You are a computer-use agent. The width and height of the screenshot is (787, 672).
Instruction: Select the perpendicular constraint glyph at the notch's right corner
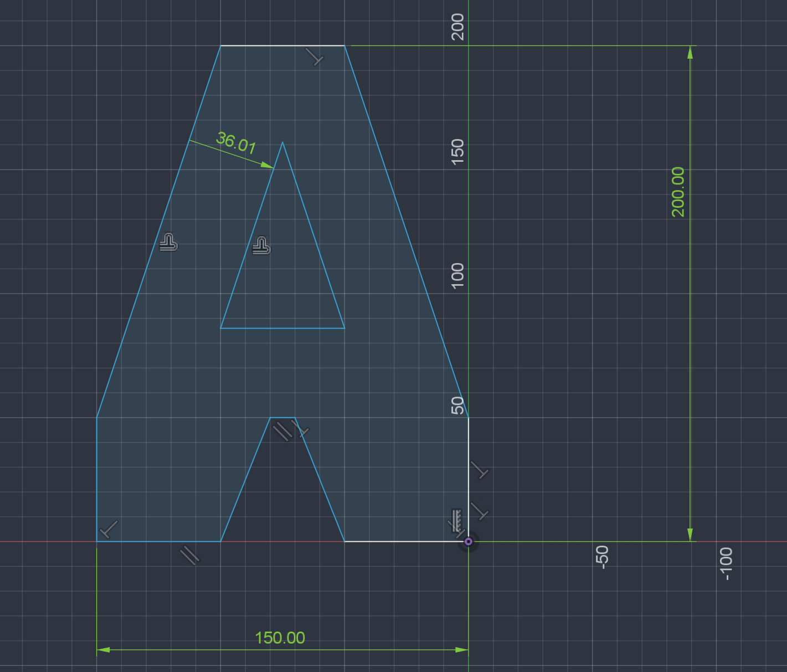tap(301, 428)
